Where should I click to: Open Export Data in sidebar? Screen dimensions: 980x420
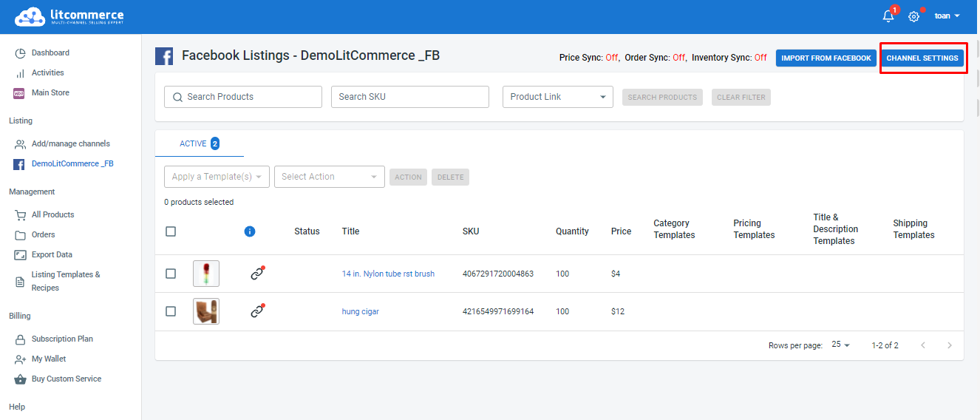click(x=52, y=255)
